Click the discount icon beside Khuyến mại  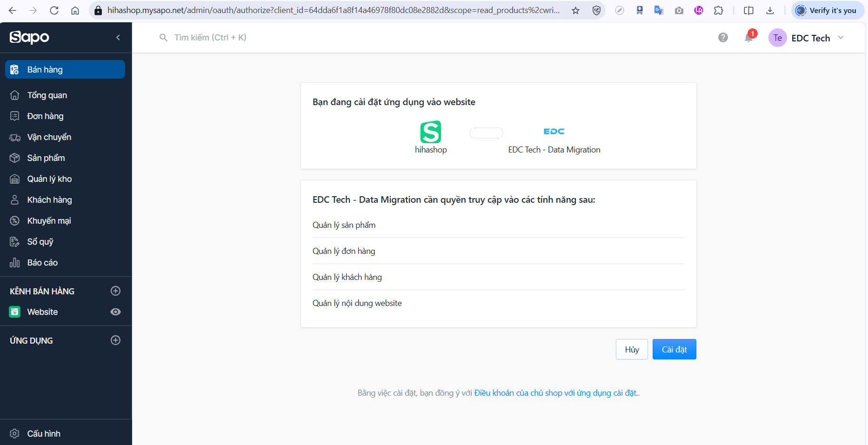click(x=15, y=221)
